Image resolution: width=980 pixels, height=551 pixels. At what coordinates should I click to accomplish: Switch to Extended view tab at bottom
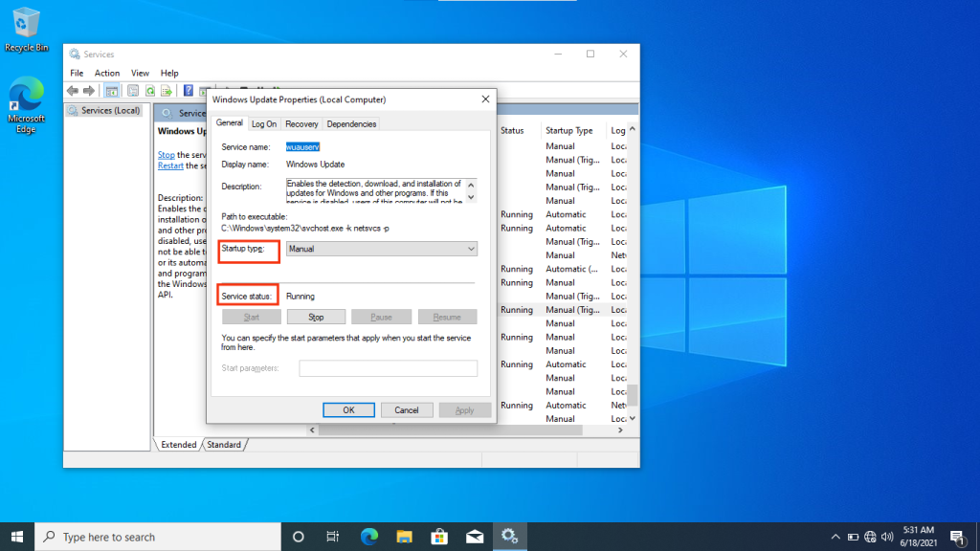(x=178, y=445)
